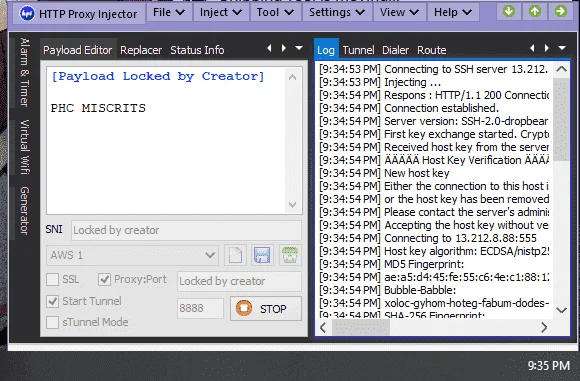The image size is (580, 381).
Task: Click the 8888 port field
Action: click(x=200, y=308)
